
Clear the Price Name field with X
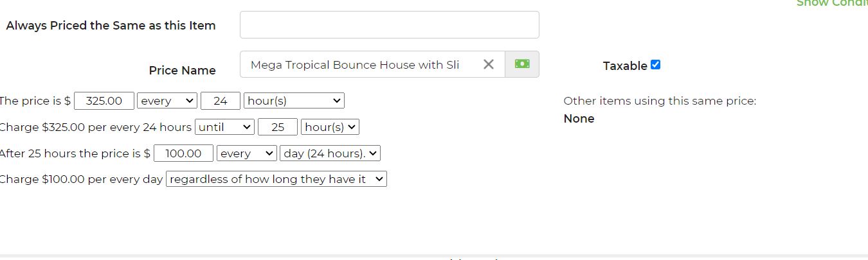coord(489,64)
